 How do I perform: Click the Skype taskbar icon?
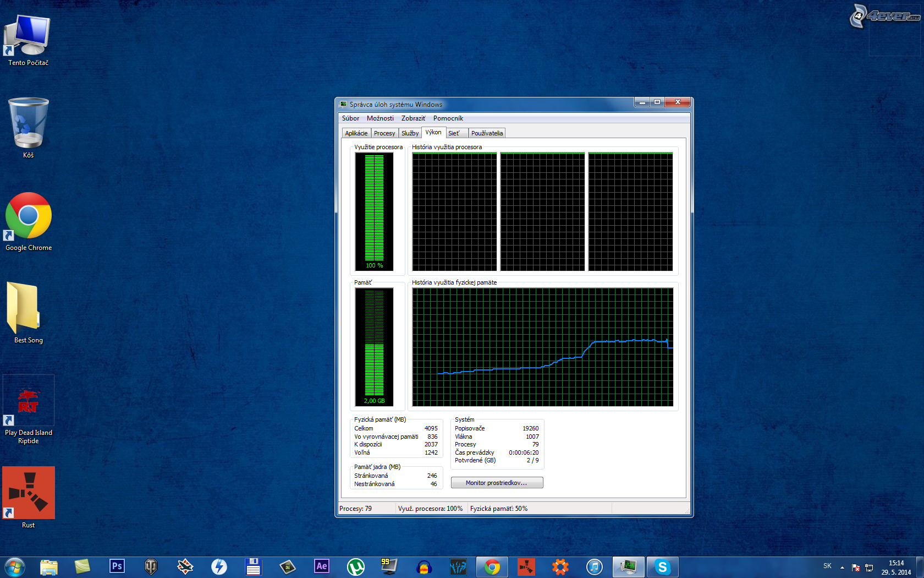(662, 566)
